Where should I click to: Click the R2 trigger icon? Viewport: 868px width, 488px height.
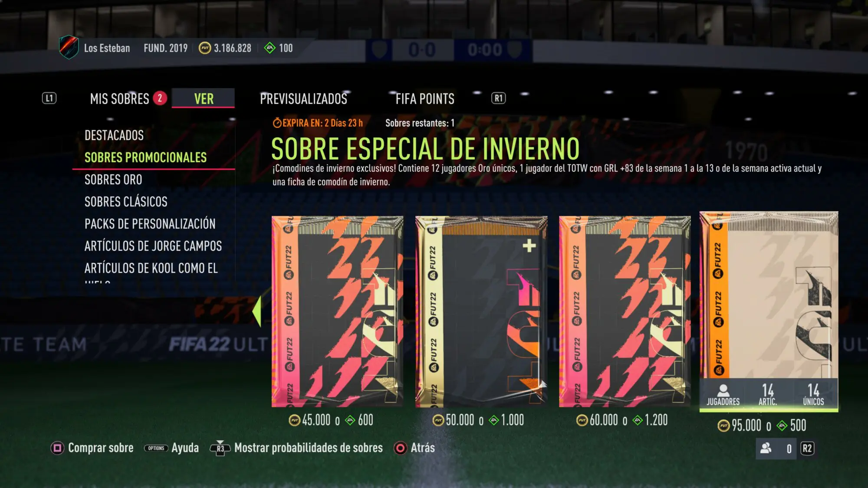tap(807, 449)
